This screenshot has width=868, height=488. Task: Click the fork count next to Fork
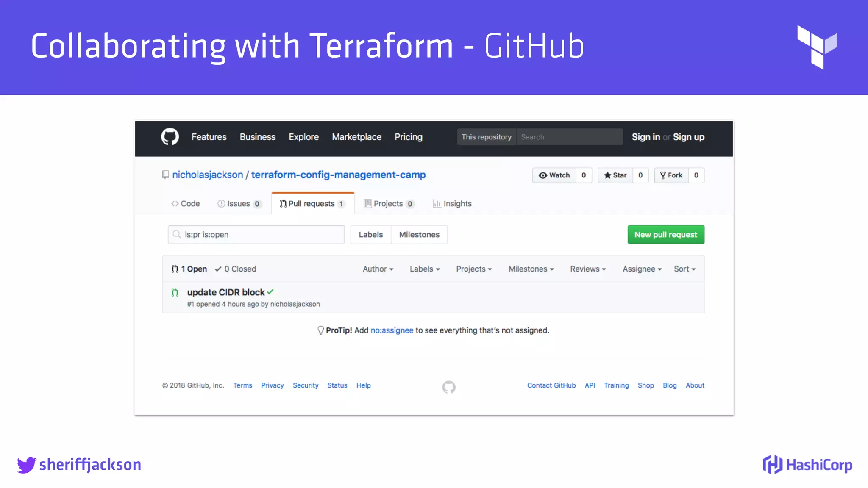pyautogui.click(x=696, y=175)
